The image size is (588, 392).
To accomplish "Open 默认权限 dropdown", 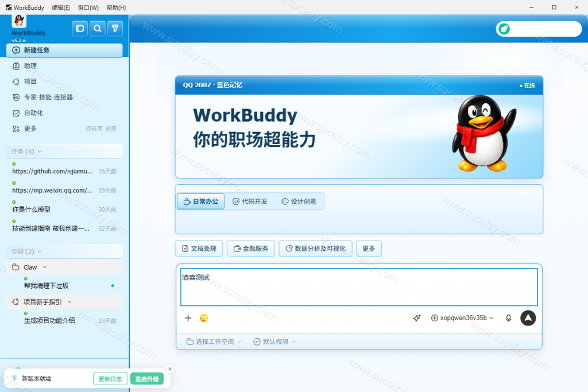I will [275, 341].
